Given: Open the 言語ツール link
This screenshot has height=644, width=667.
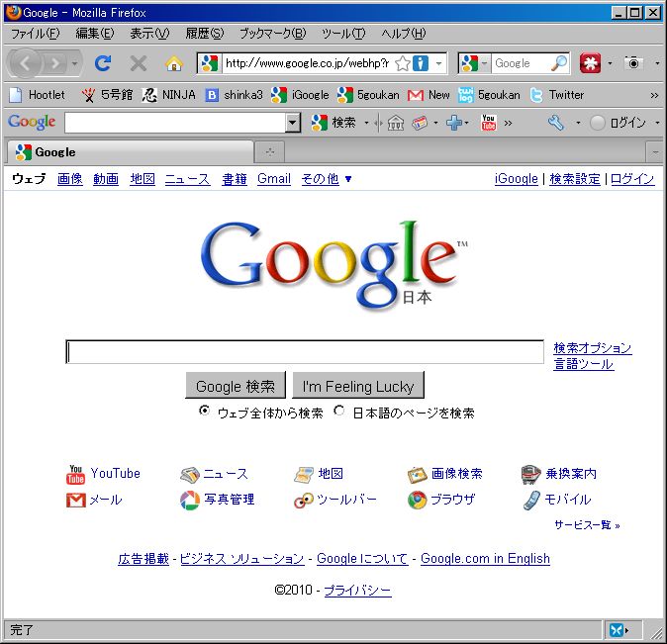Looking at the screenshot, I should [583, 364].
